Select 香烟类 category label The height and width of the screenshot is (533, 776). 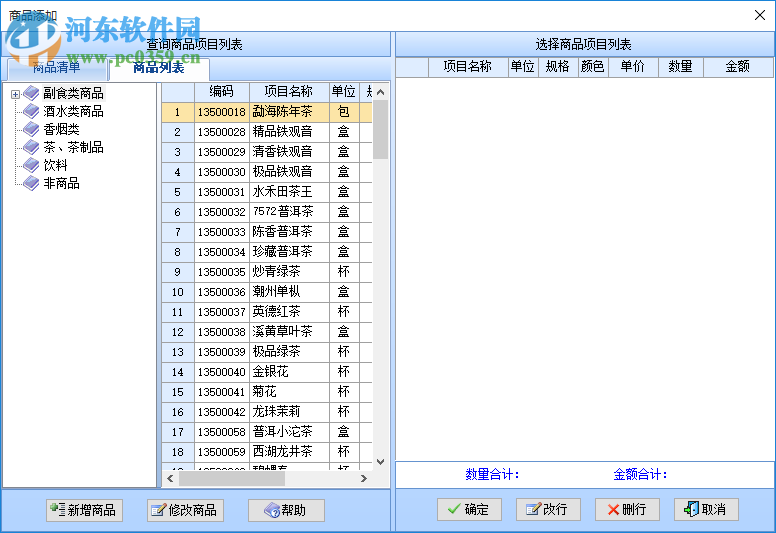(61, 129)
